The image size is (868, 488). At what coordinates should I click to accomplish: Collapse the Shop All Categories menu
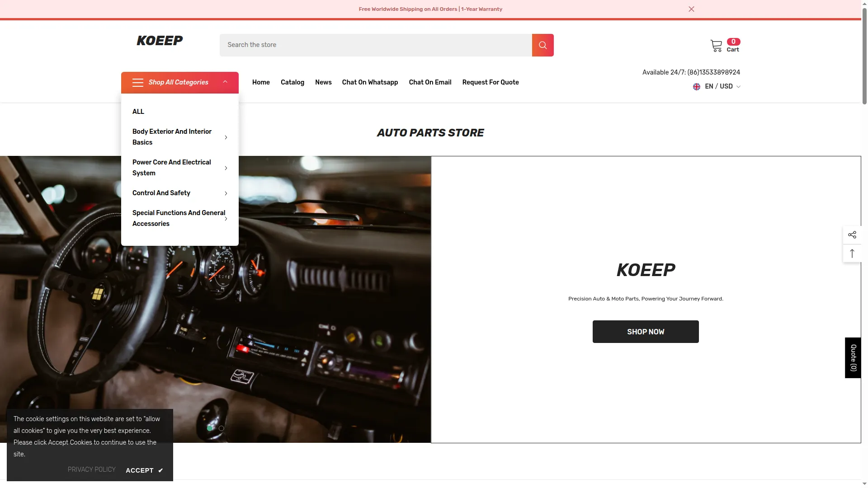click(x=225, y=82)
